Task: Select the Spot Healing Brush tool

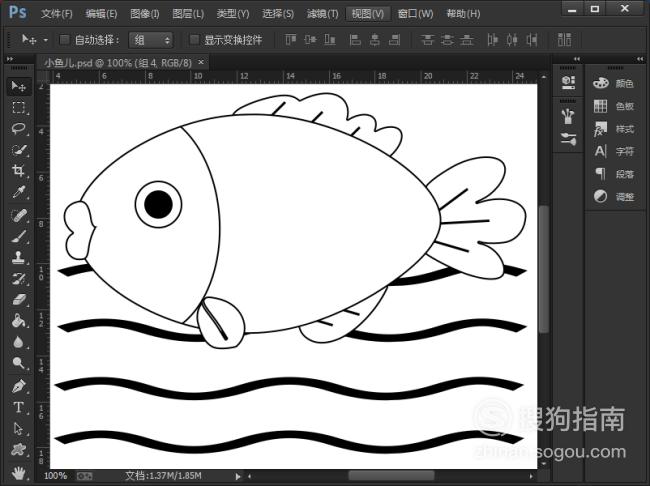Action: (x=19, y=215)
